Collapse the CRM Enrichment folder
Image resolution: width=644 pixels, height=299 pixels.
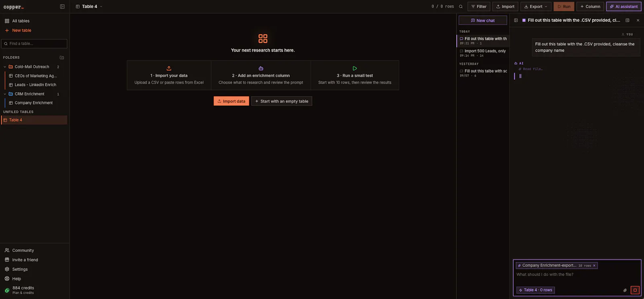pos(5,94)
